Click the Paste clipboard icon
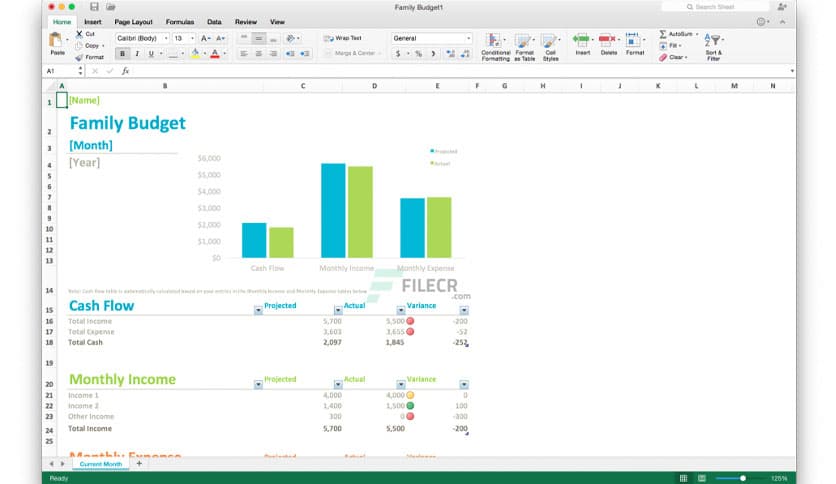Viewport: 836px width, 484px height. [x=55, y=40]
